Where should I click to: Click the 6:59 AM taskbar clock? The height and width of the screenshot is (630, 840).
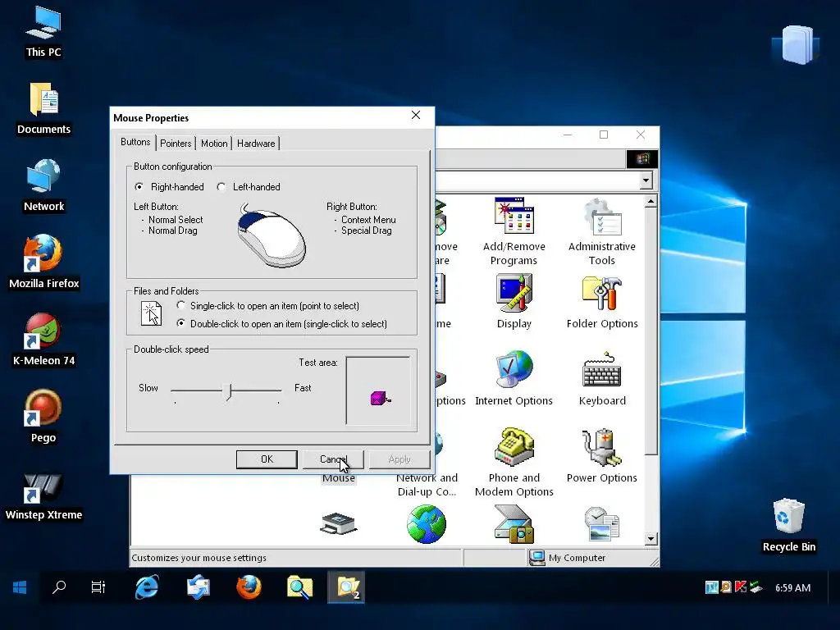[x=793, y=587]
